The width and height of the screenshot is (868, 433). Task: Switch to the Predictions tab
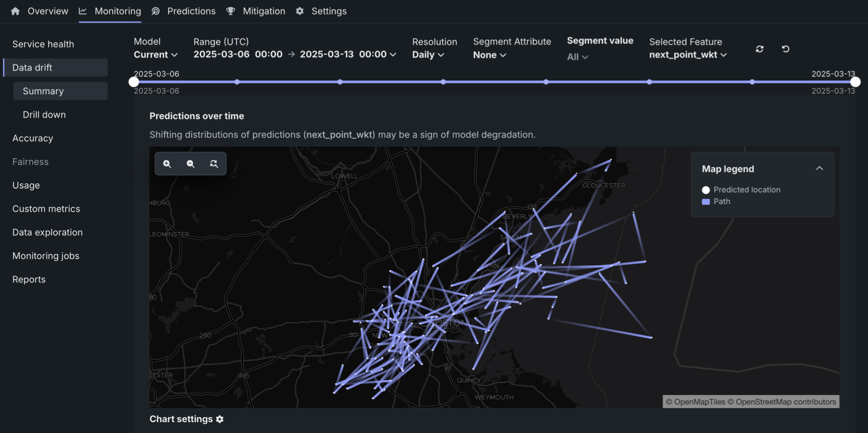coord(191,11)
